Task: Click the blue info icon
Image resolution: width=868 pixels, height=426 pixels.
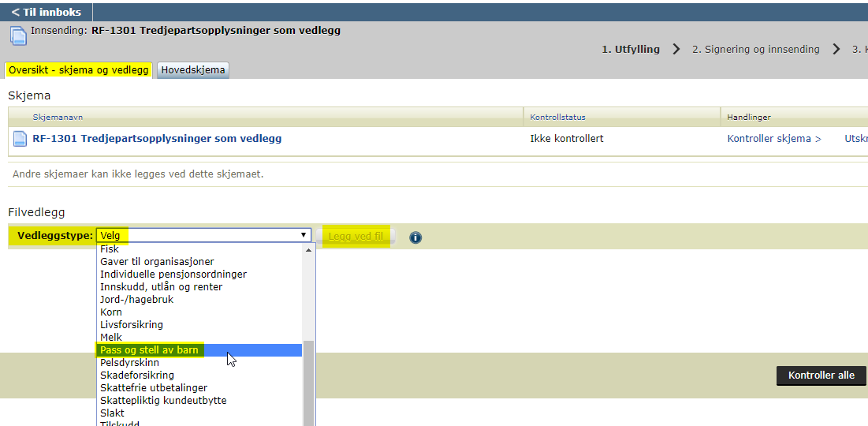Action: tap(415, 237)
